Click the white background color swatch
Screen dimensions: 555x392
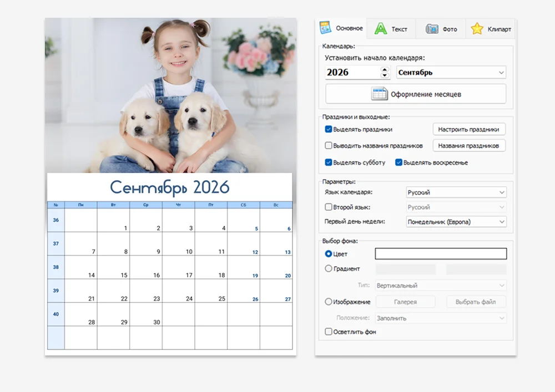441,253
